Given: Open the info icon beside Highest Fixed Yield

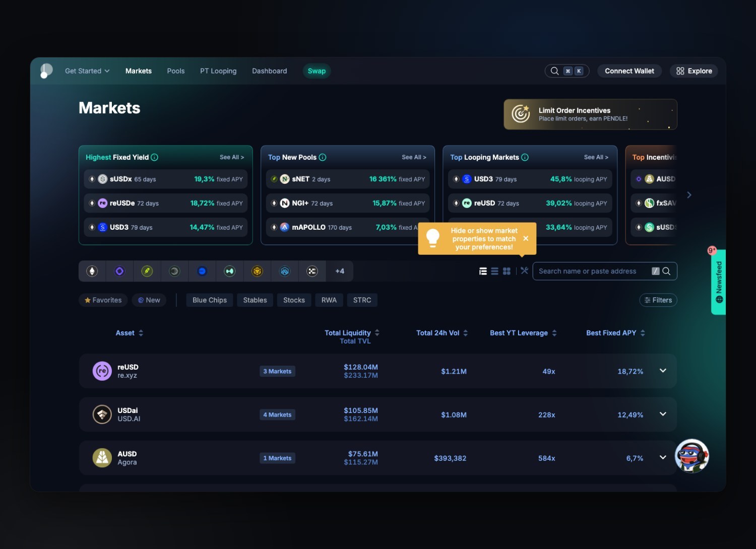Looking at the screenshot, I should click(155, 157).
